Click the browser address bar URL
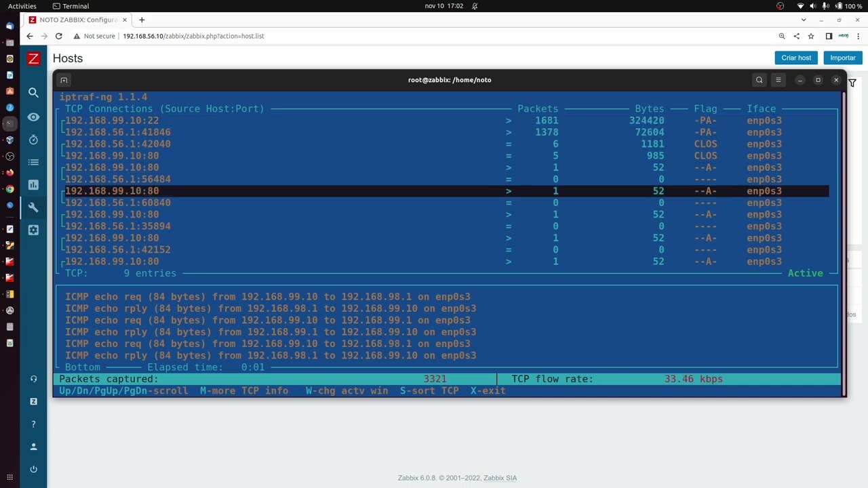 point(194,36)
